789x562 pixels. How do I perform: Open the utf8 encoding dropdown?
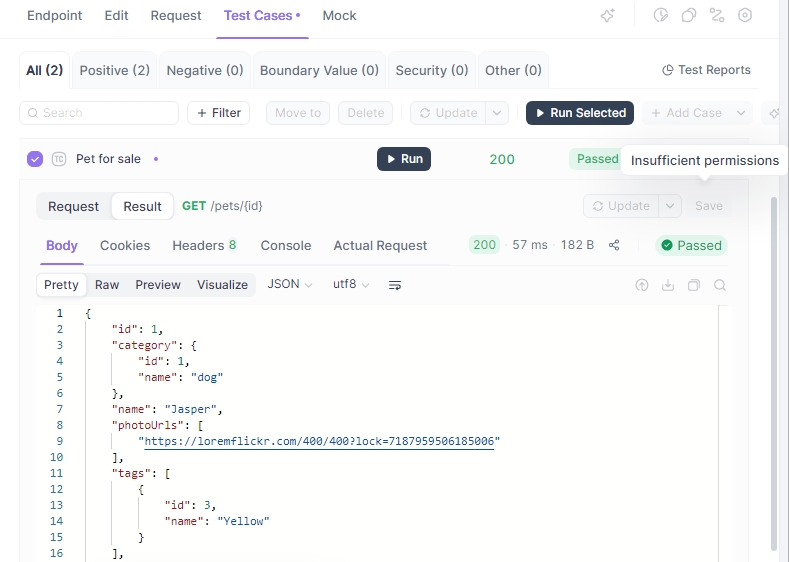pos(351,285)
